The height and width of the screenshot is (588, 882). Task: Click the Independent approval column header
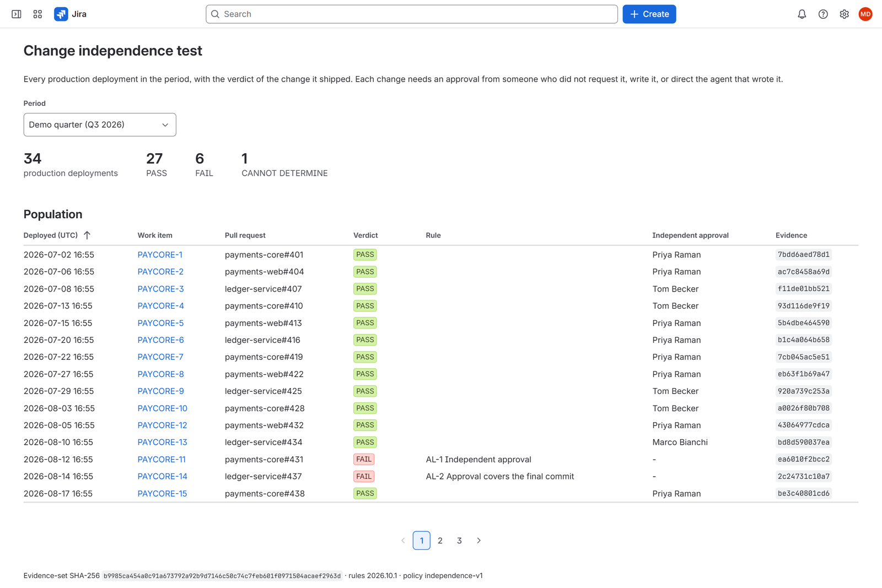click(x=690, y=235)
